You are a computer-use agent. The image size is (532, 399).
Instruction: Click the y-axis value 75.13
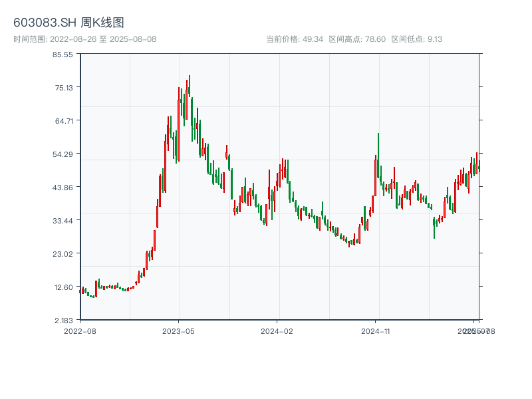64,88
